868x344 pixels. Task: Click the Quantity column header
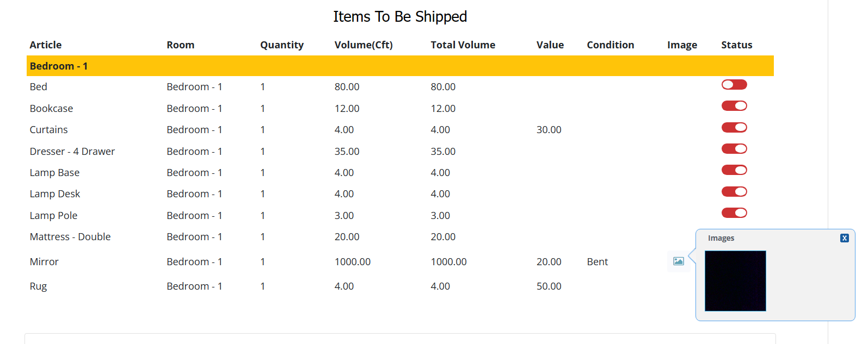(x=282, y=45)
